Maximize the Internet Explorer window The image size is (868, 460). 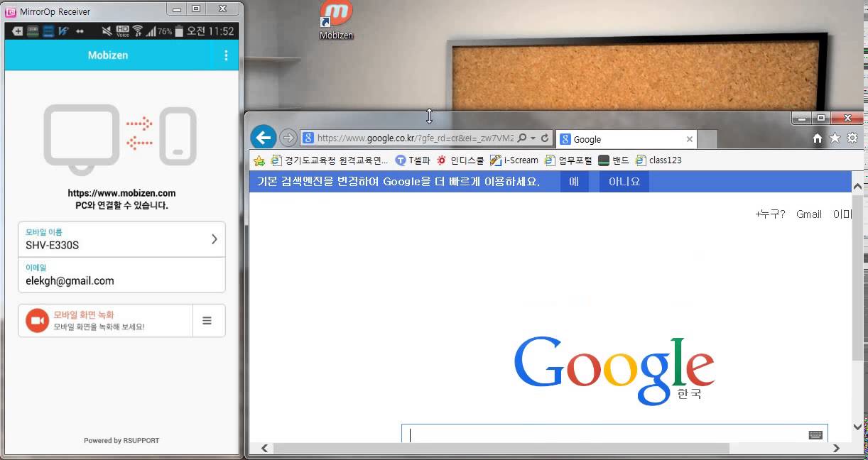pos(821,117)
